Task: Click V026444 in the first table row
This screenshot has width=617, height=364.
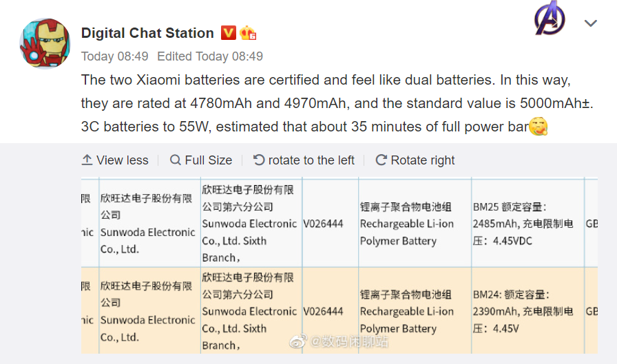Action: [x=323, y=224]
